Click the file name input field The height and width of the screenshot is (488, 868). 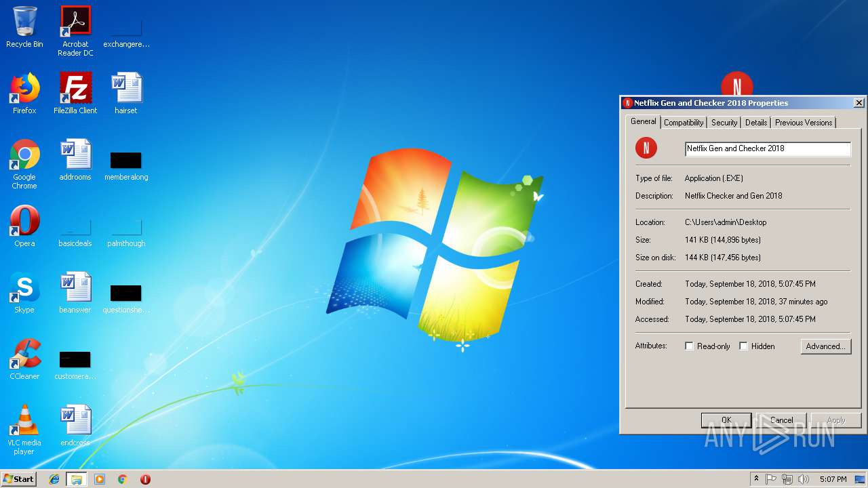768,148
